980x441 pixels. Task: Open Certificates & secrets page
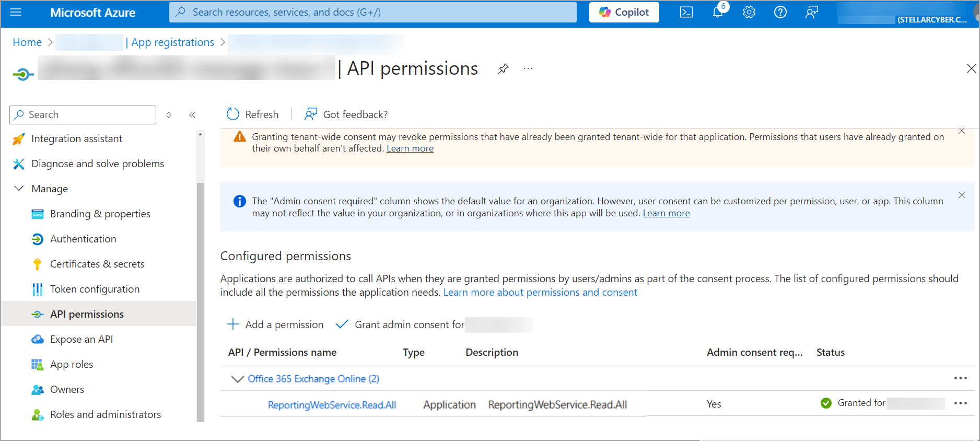click(97, 264)
